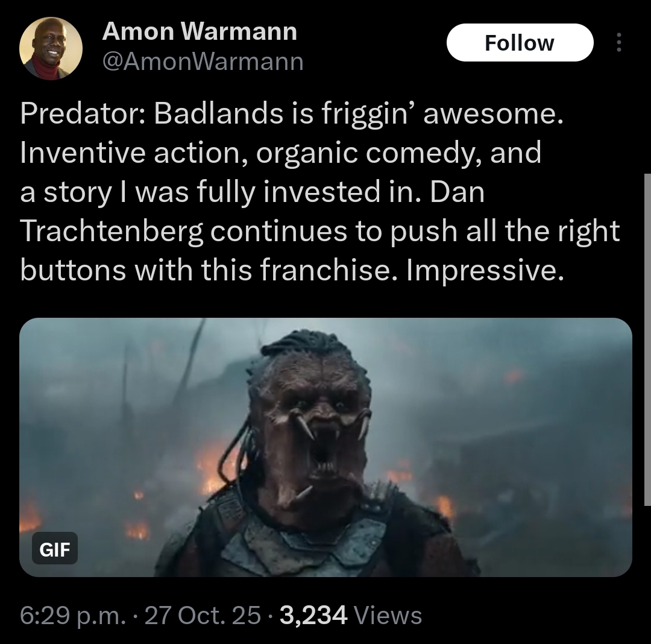
Task: Click the Amon Warmann display name
Action: coord(200,31)
